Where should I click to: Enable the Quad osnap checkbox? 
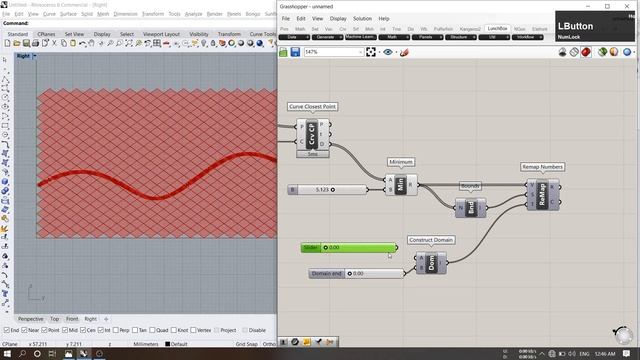coord(152,330)
